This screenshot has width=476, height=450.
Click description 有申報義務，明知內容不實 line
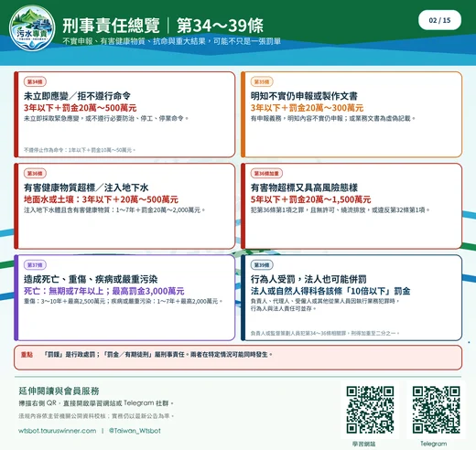[333, 118]
